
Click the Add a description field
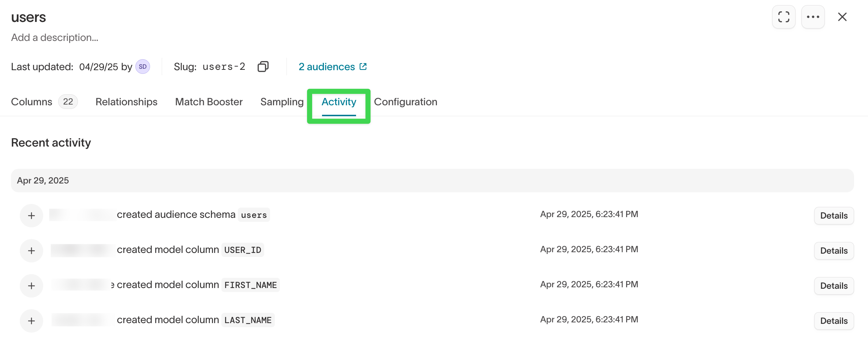55,37
